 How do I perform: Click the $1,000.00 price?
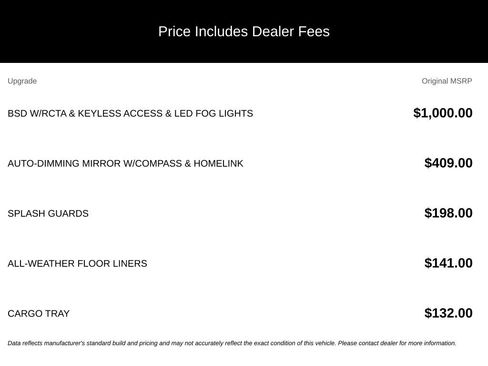(443, 113)
